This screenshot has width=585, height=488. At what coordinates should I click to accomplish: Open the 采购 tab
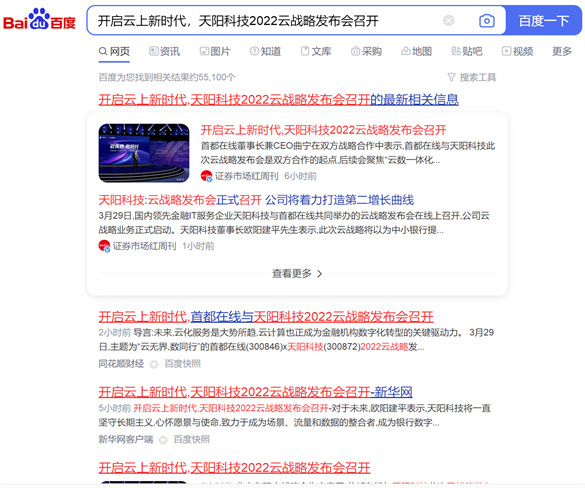pos(366,51)
